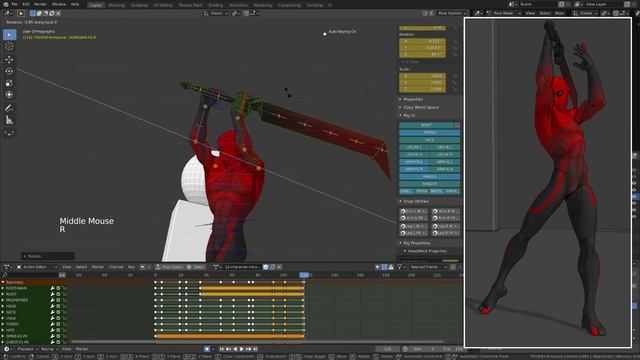Open the Nearest Frame snapping dropdown
The image size is (640, 360).
click(x=427, y=267)
